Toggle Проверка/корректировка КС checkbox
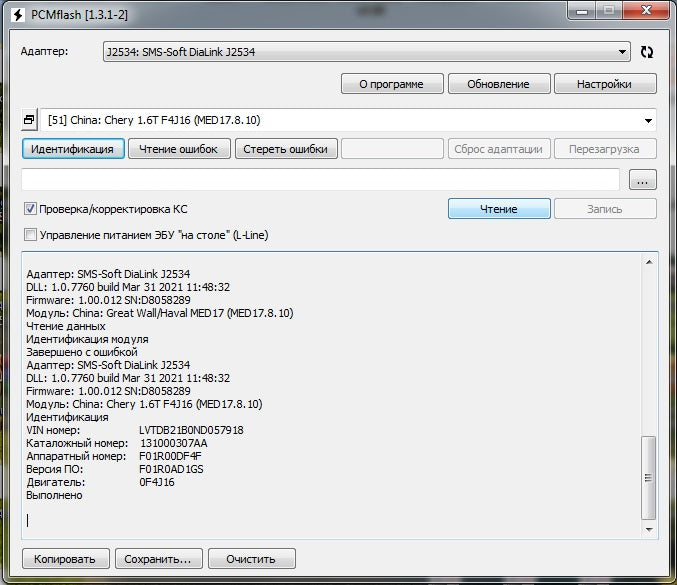Image resolution: width=677 pixels, height=585 pixels. [30, 209]
